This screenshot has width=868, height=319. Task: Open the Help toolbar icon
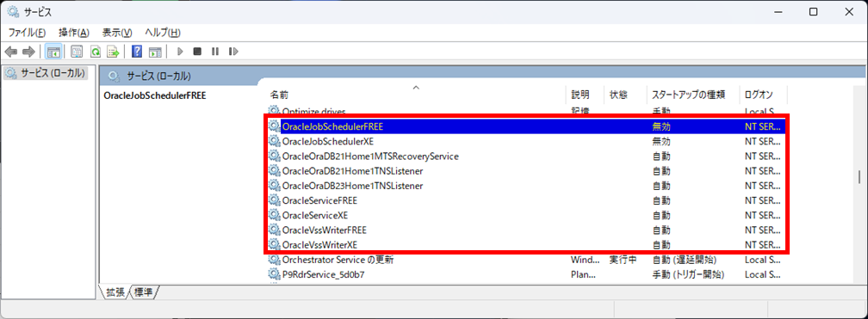(137, 52)
